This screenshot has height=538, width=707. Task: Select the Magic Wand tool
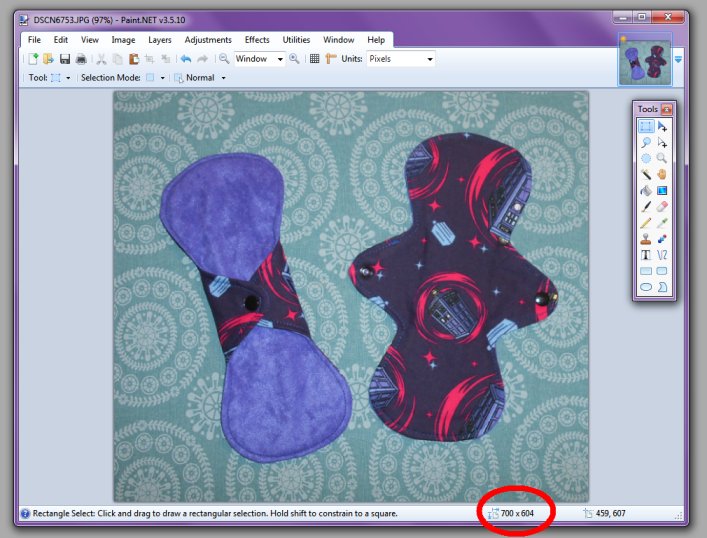(x=646, y=174)
